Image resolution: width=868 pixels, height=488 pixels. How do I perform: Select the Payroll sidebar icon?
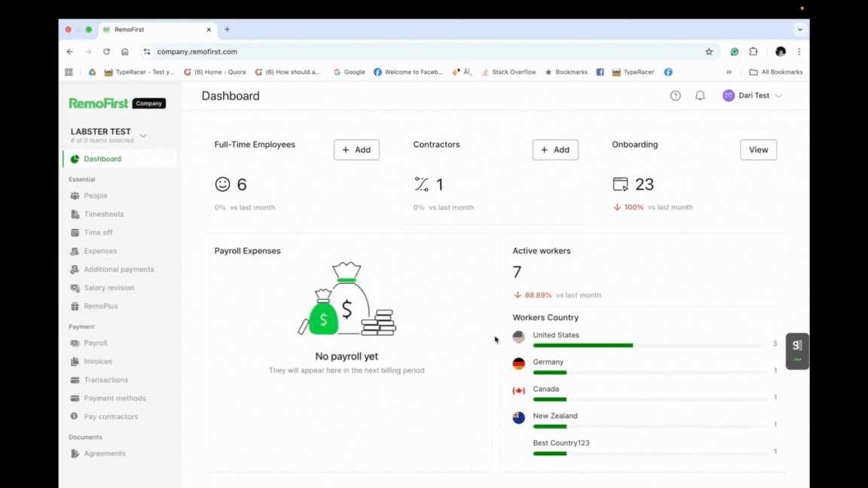coord(75,343)
